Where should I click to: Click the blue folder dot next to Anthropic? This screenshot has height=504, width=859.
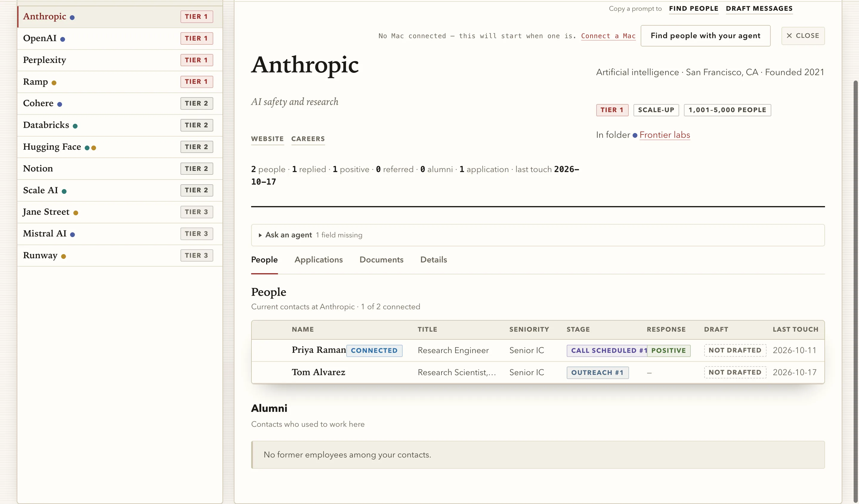pos(72,17)
